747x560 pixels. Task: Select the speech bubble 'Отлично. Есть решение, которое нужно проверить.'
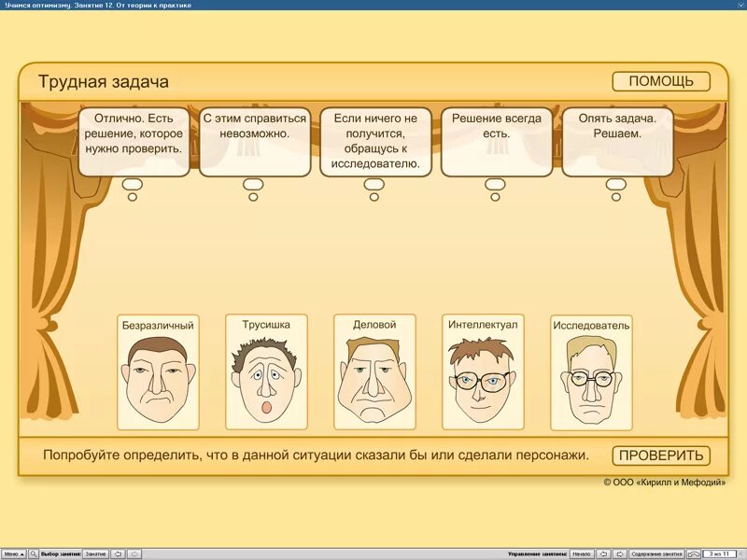134,142
